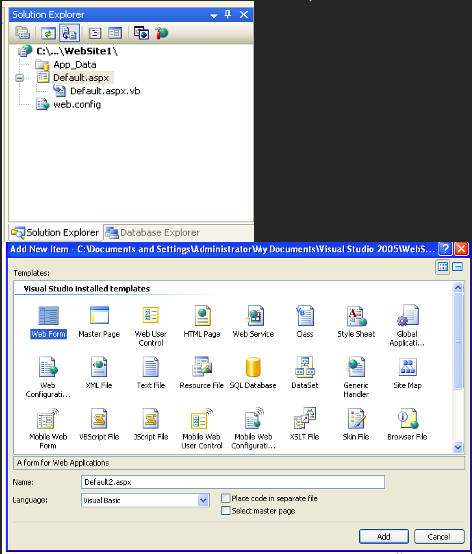Close the Solution Explorer panel
The height and width of the screenshot is (554, 472).
coord(244,15)
